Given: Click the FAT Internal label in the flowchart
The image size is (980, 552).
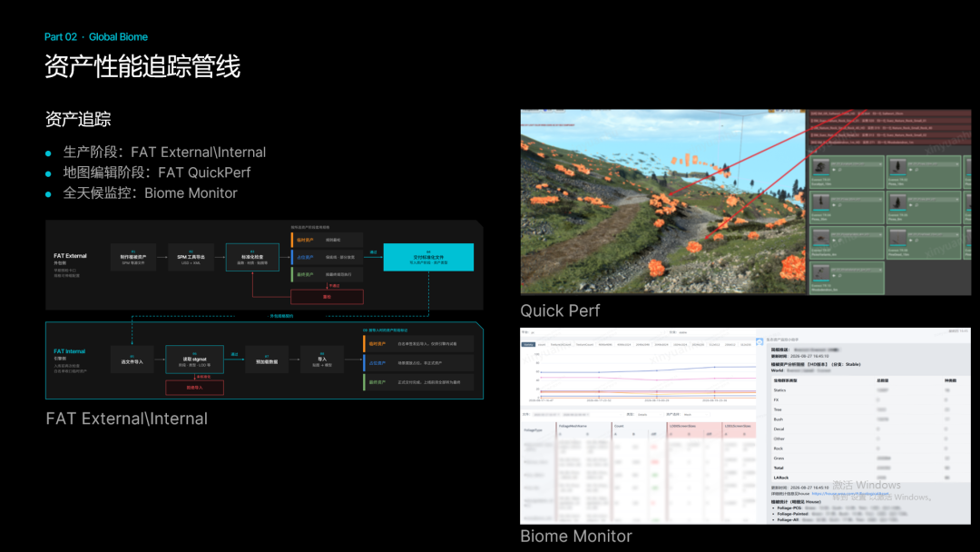Looking at the screenshot, I should [69, 351].
